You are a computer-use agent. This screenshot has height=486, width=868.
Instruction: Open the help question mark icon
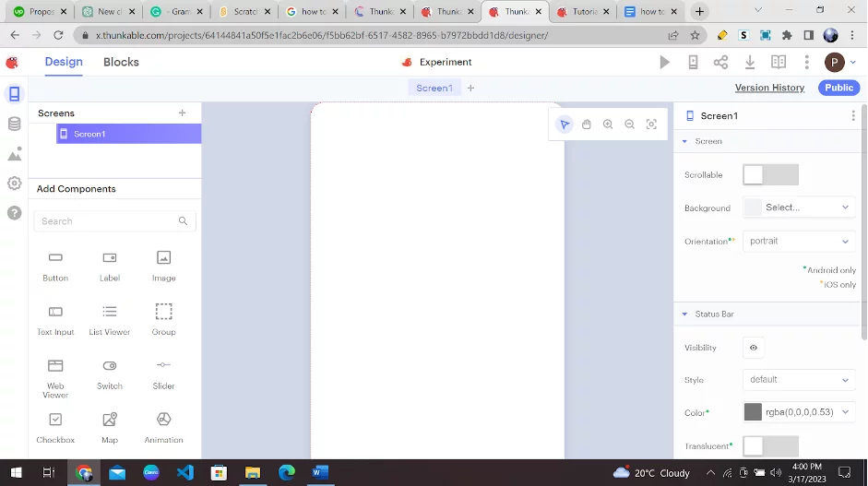[15, 213]
